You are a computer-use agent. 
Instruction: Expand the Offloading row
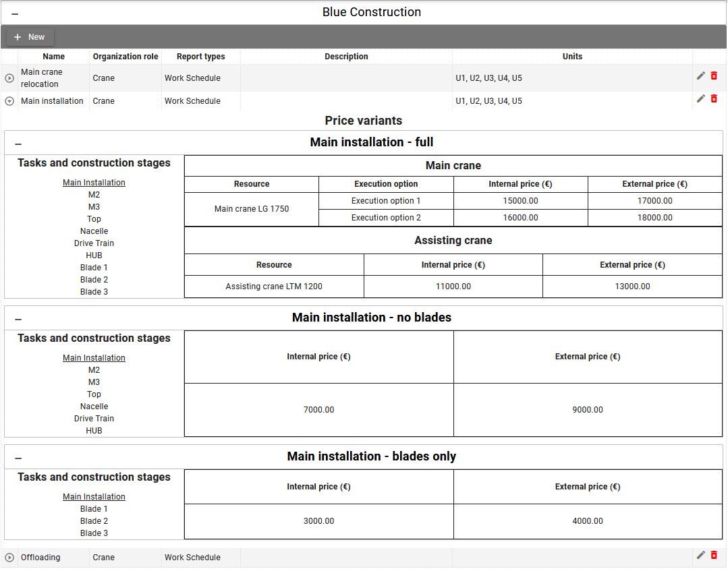pyautogui.click(x=9, y=558)
